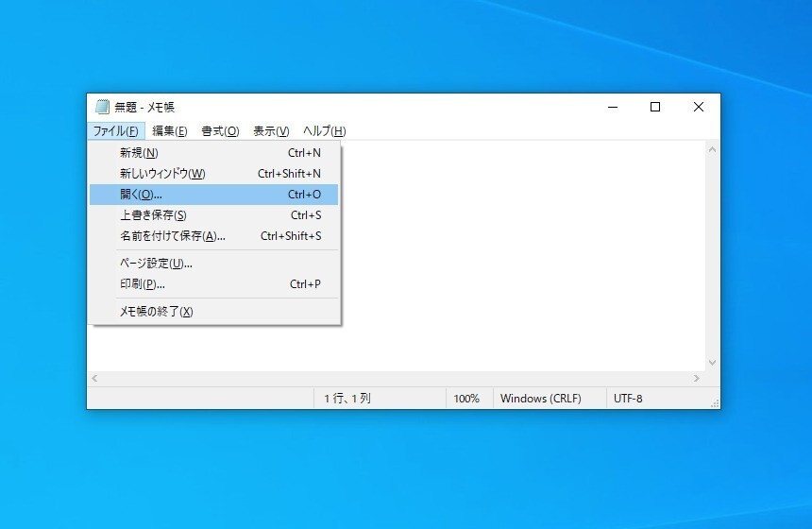Select 新規(N) from the file menu
The width and height of the screenshot is (812, 529).
tap(214, 153)
